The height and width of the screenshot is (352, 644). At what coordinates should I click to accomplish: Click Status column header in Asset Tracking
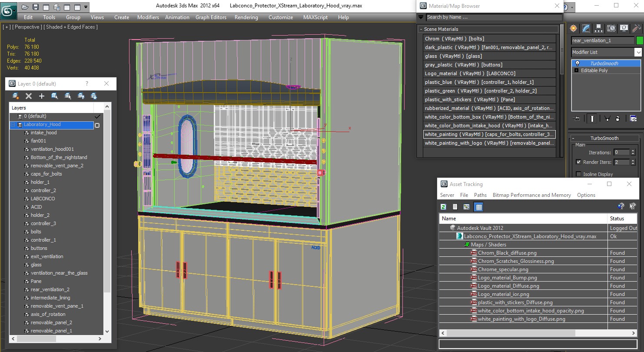pos(623,219)
